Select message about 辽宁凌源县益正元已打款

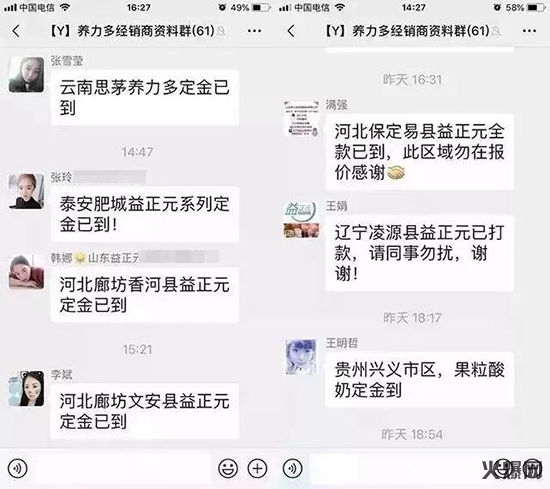coord(420,253)
